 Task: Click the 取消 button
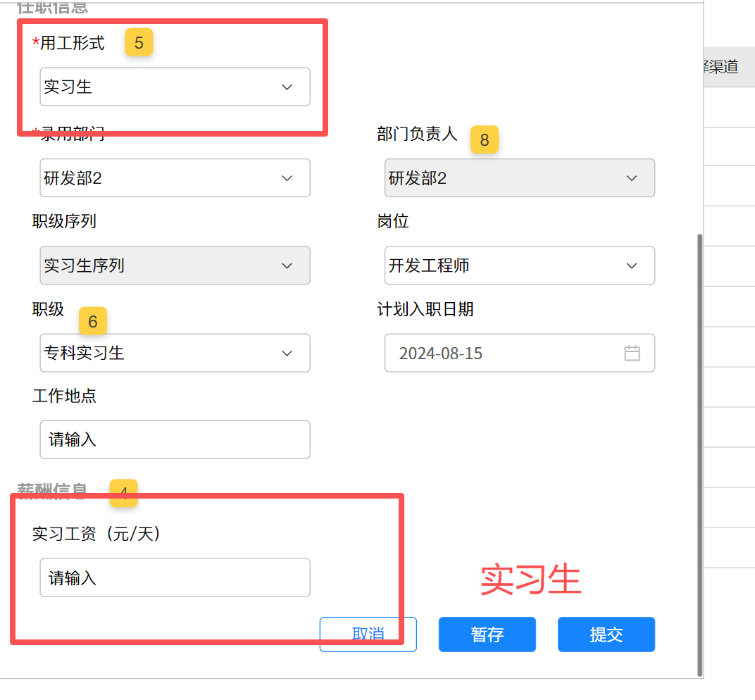(x=368, y=634)
